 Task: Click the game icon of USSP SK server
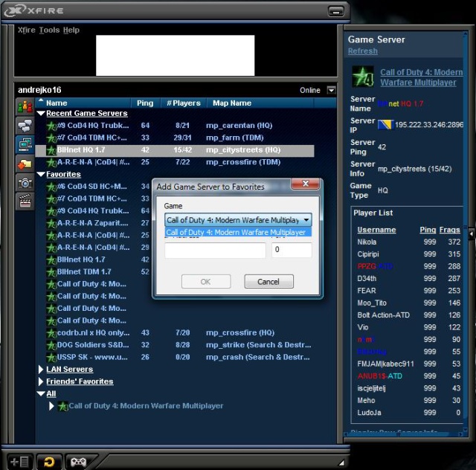pos(51,358)
